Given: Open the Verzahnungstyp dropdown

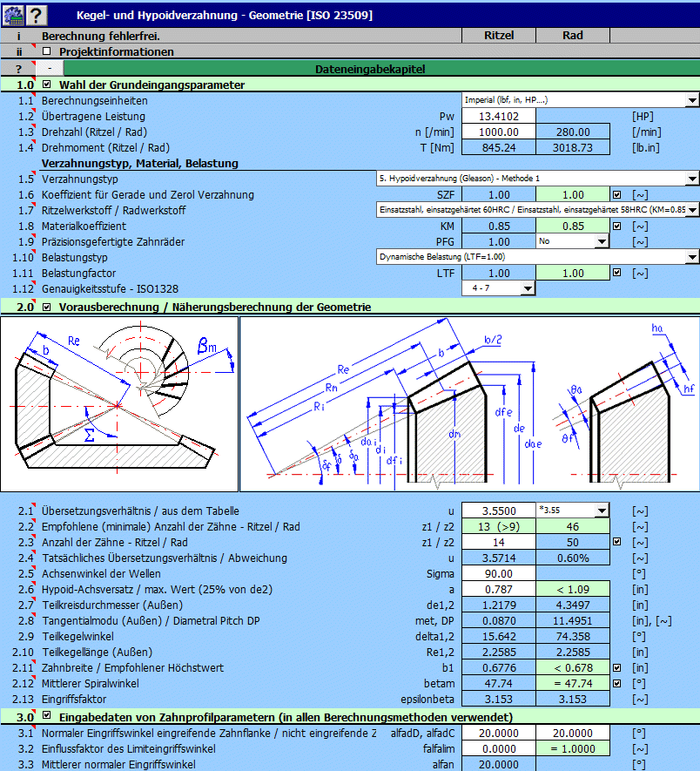Looking at the screenshot, I should pyautogui.click(x=692, y=179).
